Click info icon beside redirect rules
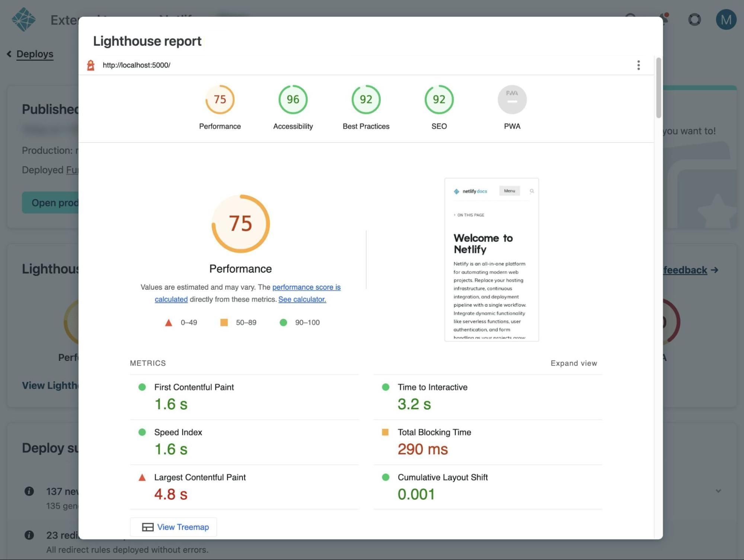744x560 pixels. pyautogui.click(x=29, y=535)
